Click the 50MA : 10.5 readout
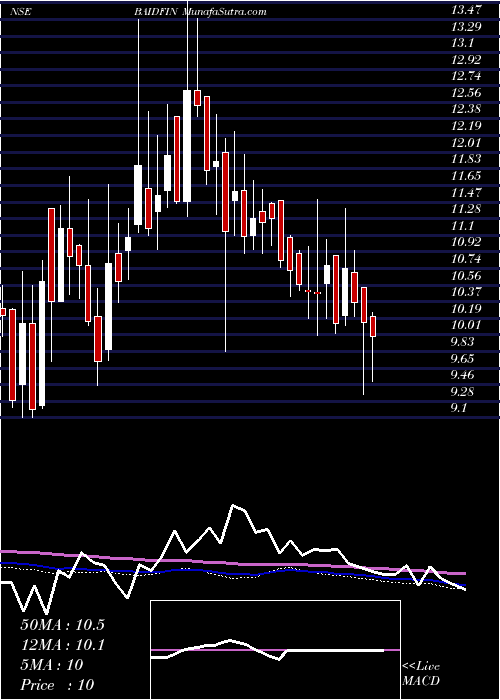This screenshot has height=700, width=500. (x=62, y=625)
